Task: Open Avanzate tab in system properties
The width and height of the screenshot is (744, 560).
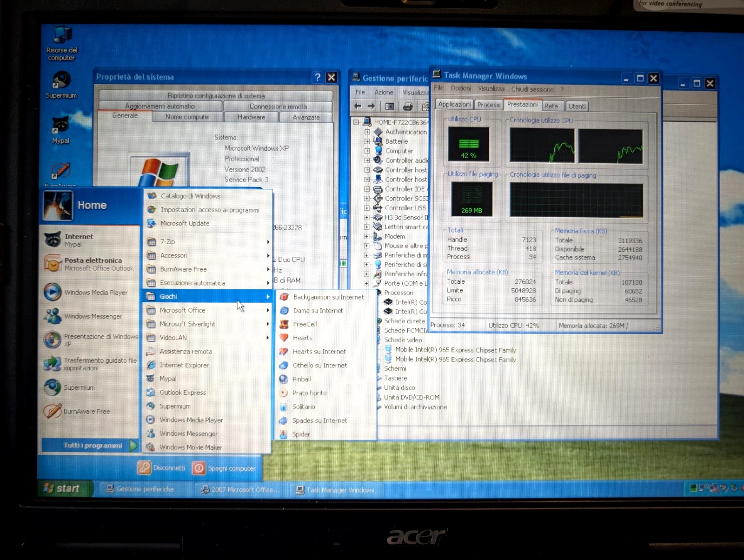Action: click(306, 118)
